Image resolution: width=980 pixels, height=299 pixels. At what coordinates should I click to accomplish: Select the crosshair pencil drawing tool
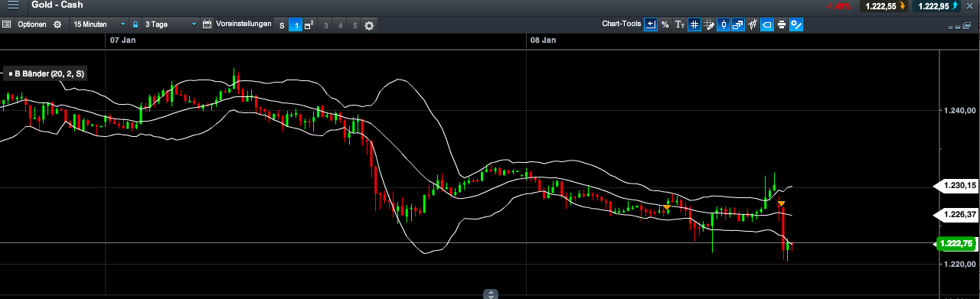tap(709, 24)
